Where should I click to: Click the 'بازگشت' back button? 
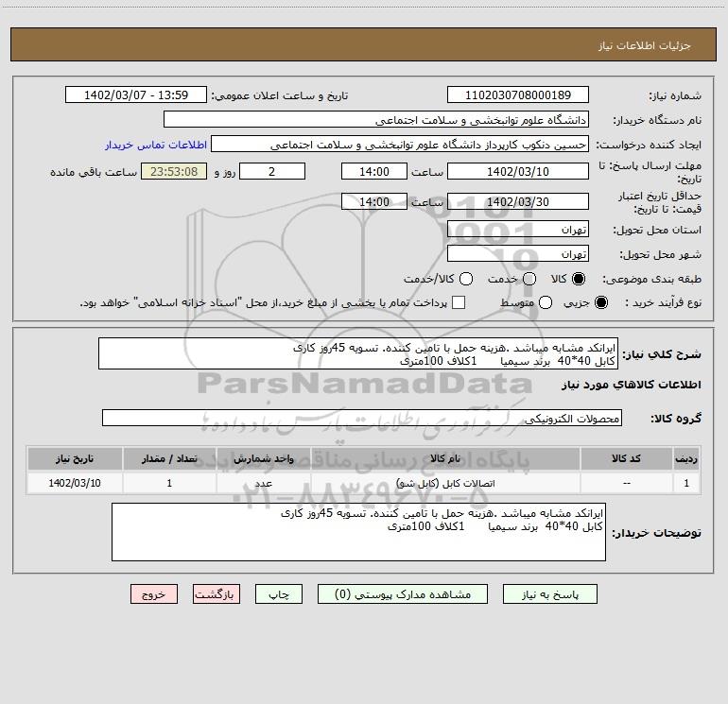[217, 594]
